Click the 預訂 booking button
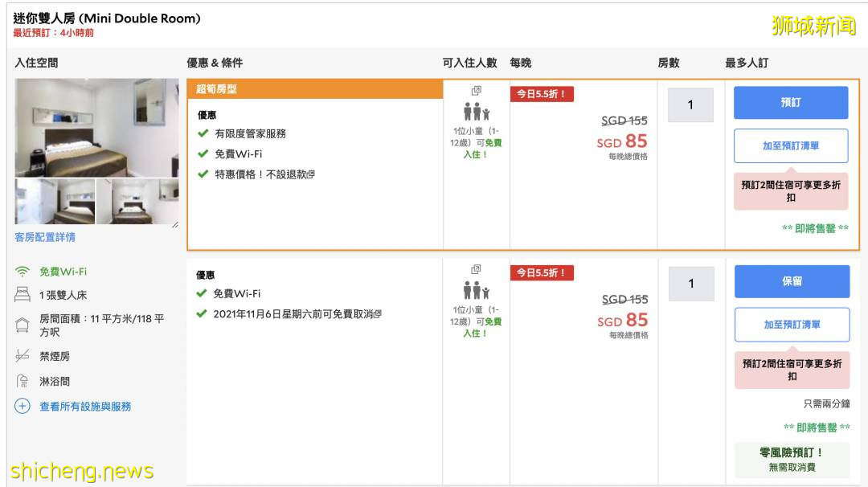The width and height of the screenshot is (868, 487). click(x=790, y=103)
